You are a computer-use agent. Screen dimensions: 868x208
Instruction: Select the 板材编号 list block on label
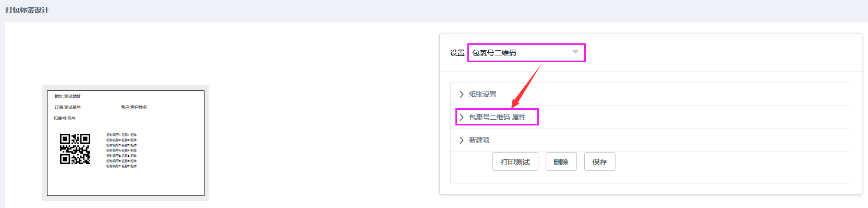click(122, 151)
